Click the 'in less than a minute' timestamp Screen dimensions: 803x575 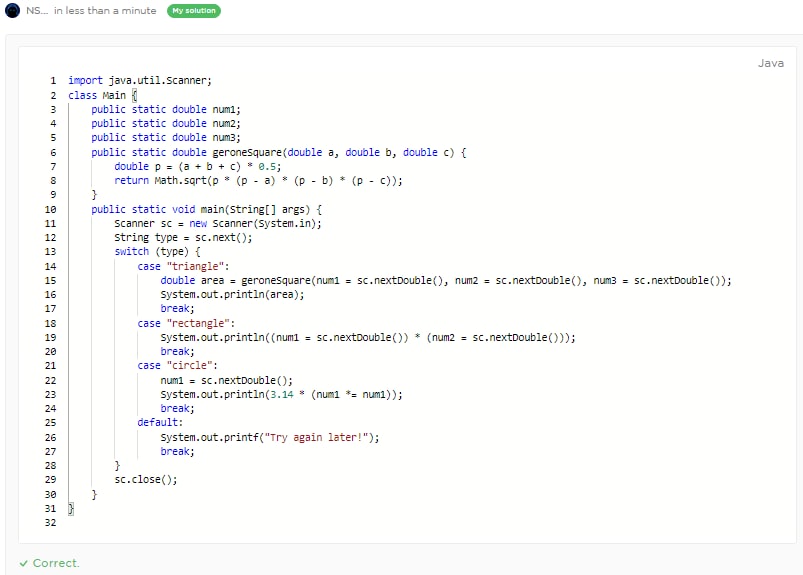[105, 11]
